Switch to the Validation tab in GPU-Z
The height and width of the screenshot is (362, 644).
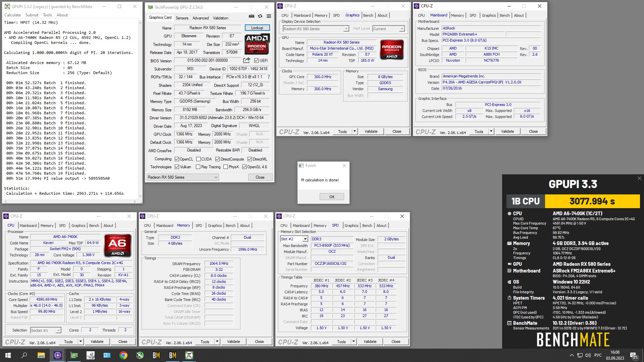220,18
